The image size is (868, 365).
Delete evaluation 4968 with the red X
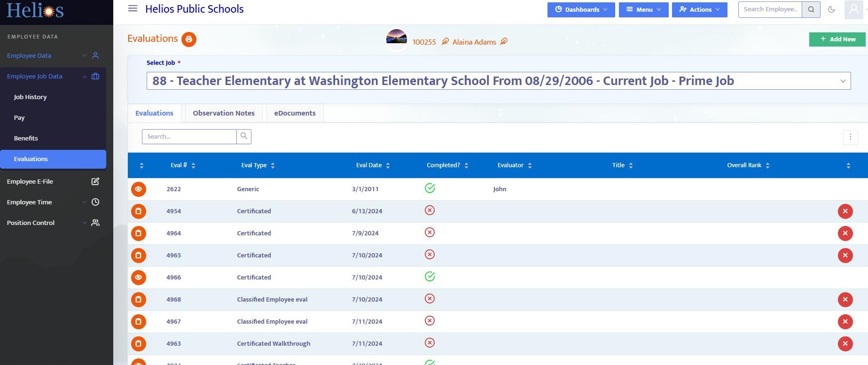[845, 299]
